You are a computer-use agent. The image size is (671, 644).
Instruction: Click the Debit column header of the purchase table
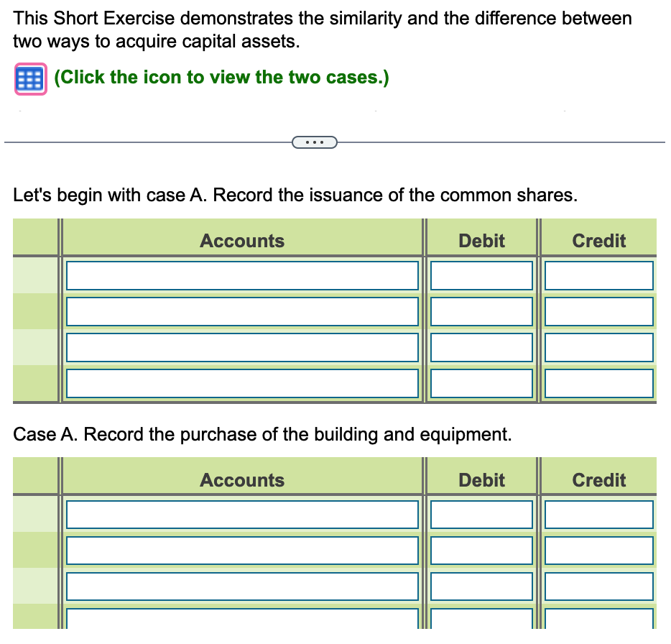tap(481, 479)
